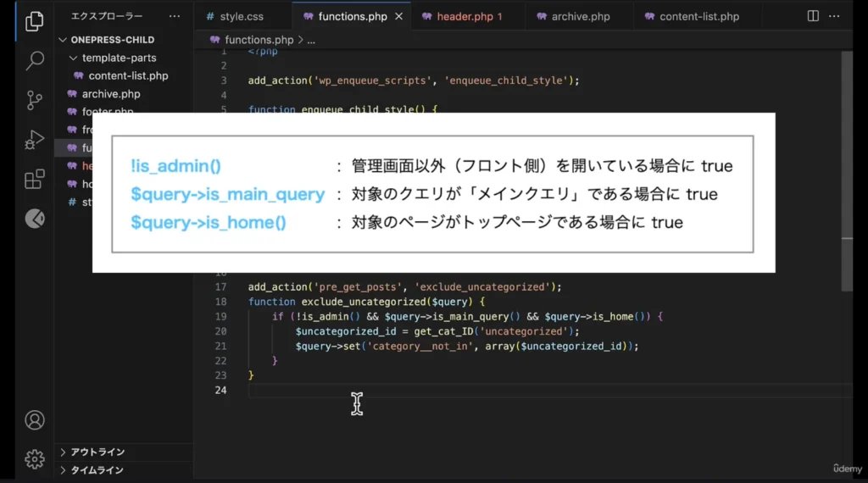The height and width of the screenshot is (483, 868).
Task: Click the breadcrumb ellipsis after functions.php
Action: click(x=311, y=40)
